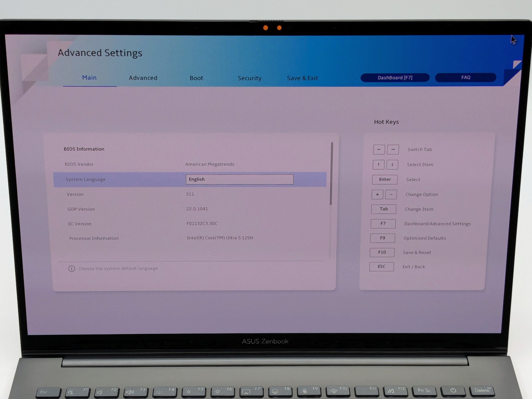The image size is (532, 399).
Task: Click the BIOS information panel scrollbar
Action: click(x=331, y=174)
